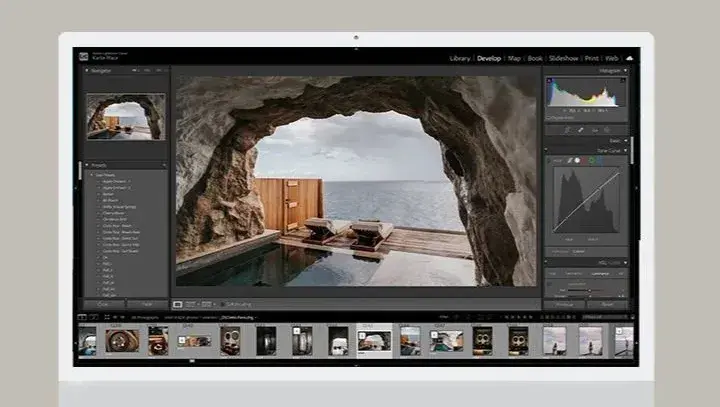Activate the tone curve targeted adjustment tool
720x407 pixels.
click(549, 160)
